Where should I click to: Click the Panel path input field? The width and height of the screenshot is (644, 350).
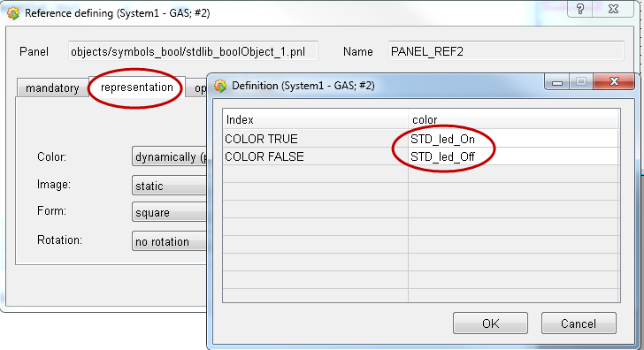point(193,51)
